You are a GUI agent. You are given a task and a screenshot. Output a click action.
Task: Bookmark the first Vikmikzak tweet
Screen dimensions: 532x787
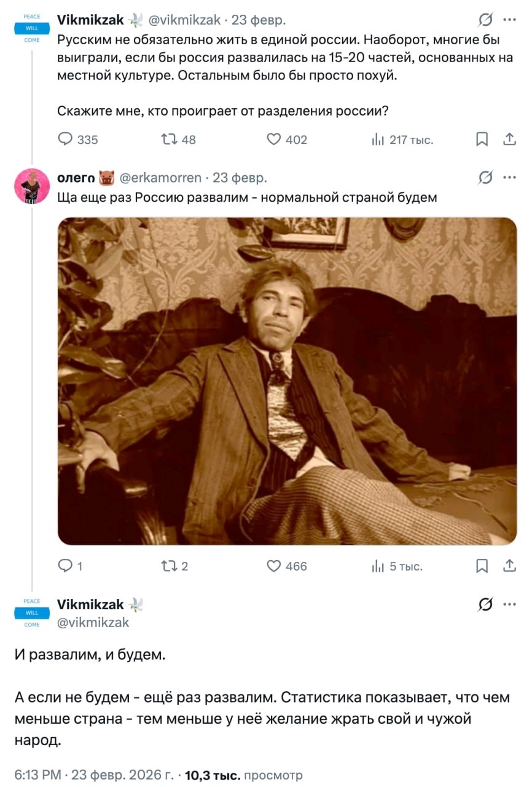[x=483, y=140]
